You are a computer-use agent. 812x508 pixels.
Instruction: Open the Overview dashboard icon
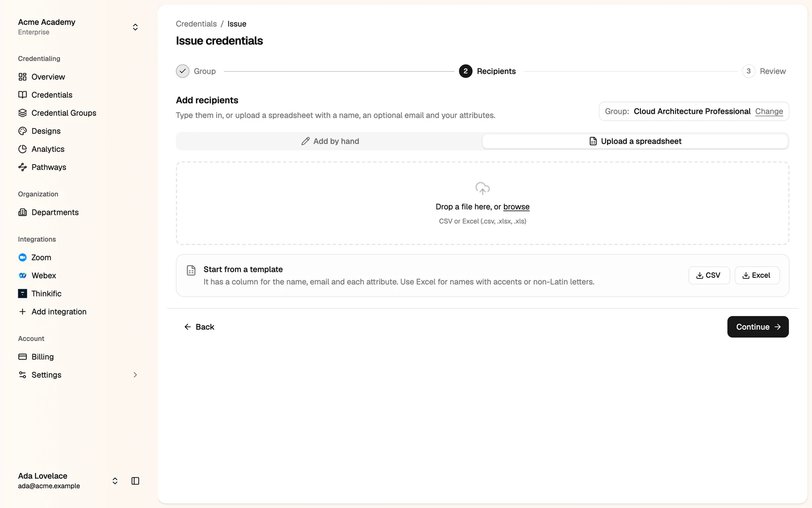pyautogui.click(x=22, y=77)
